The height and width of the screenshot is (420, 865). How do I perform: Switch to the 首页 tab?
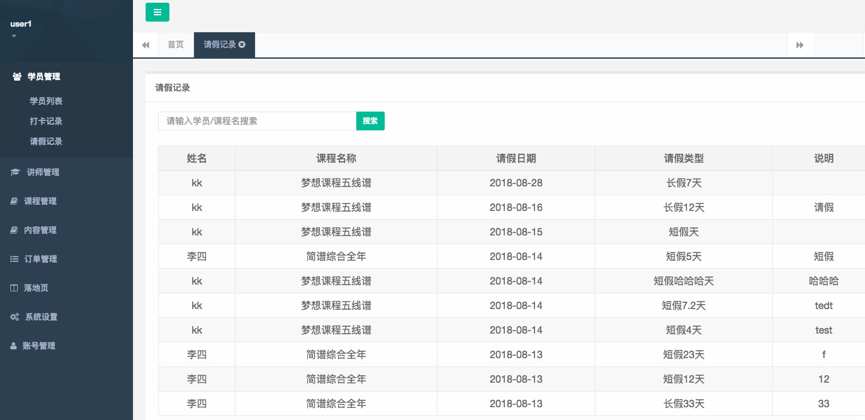pyautogui.click(x=176, y=45)
